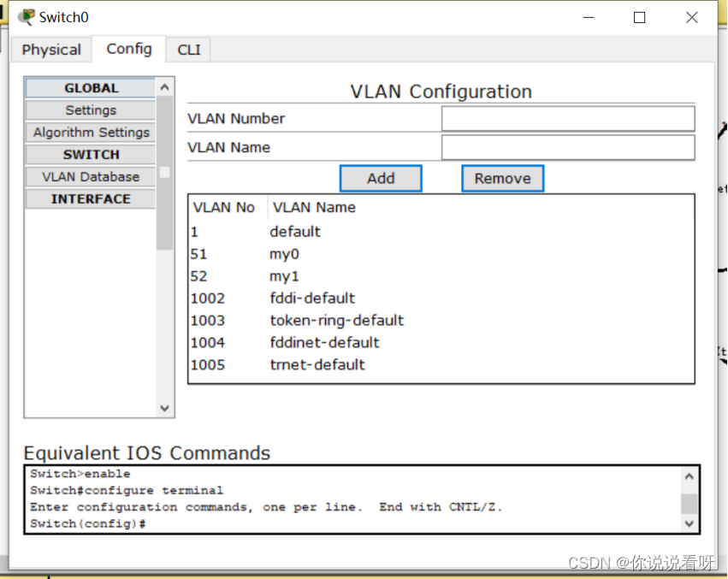Click the 'Switch#configure terminal' command line
Viewport: 728px width, 579px height.
[127, 490]
